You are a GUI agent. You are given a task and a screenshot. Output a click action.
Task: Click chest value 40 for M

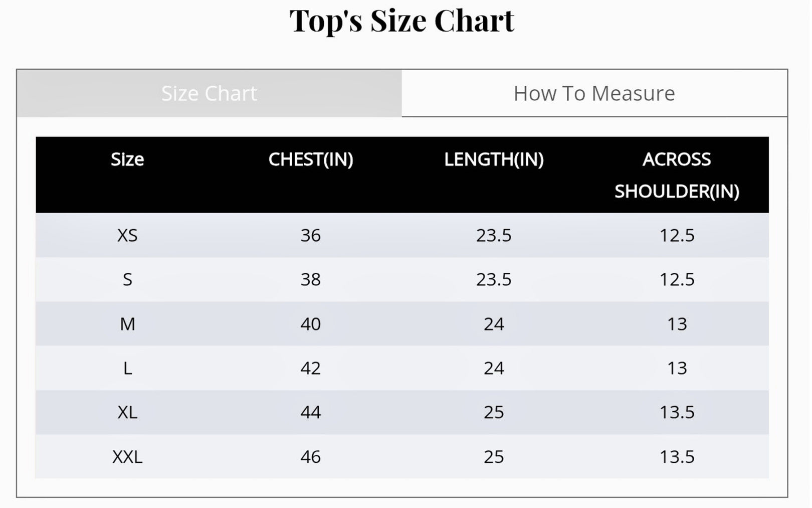(x=311, y=324)
